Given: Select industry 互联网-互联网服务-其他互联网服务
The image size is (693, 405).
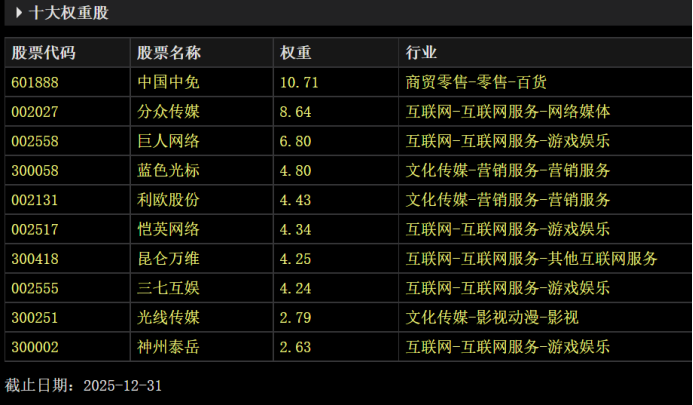Looking at the screenshot, I should 532,259.
